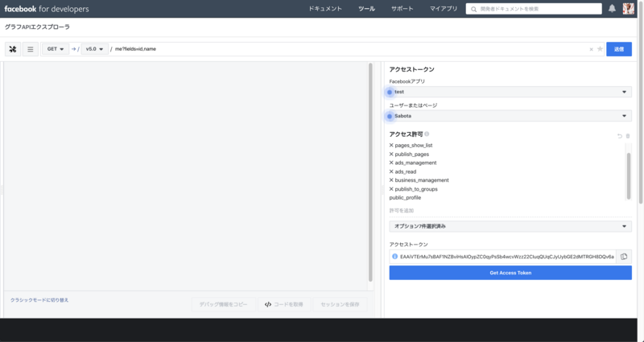Image resolution: width=644 pixels, height=342 pixels.
Task: Click the セッションを保存 button
Action: (x=340, y=305)
